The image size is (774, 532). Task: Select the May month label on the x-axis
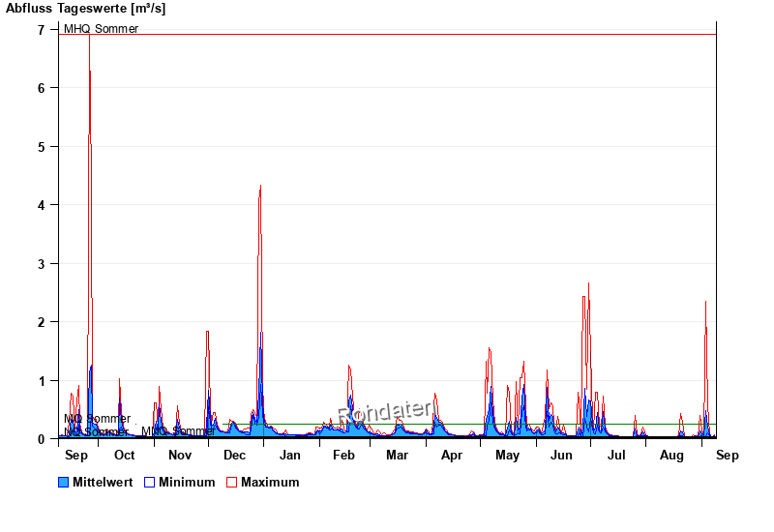[508, 455]
